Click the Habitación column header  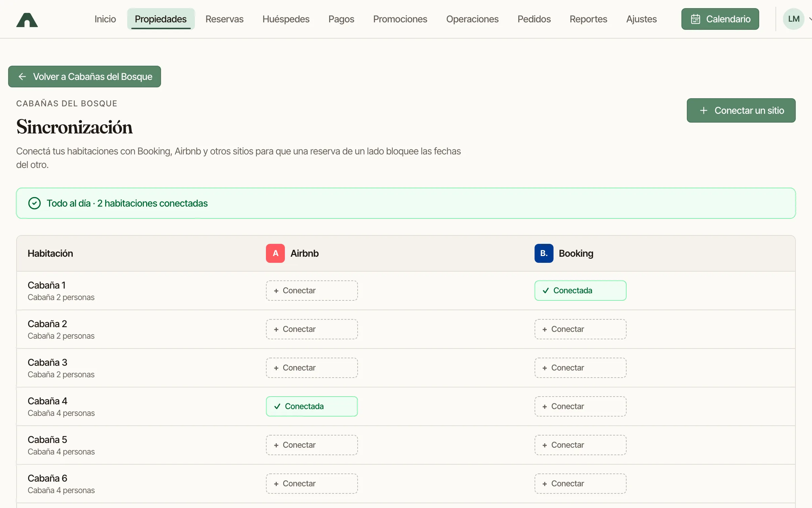tap(50, 253)
